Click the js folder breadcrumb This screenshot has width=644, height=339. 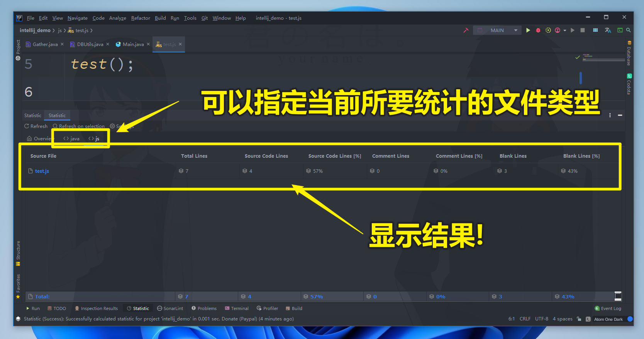pyautogui.click(x=60, y=30)
